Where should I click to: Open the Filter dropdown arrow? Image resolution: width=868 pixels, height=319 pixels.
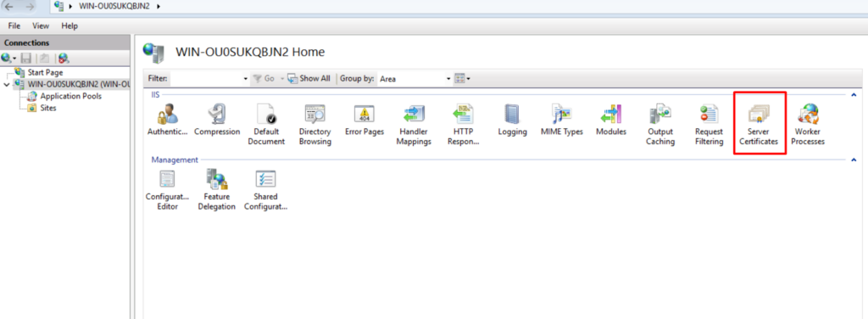coord(246,79)
